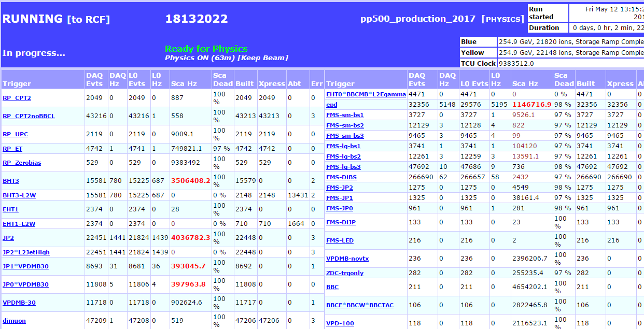The image size is (644, 329).
Task: Click the FMS-lg-bs3 trigger link
Action: click(343, 167)
